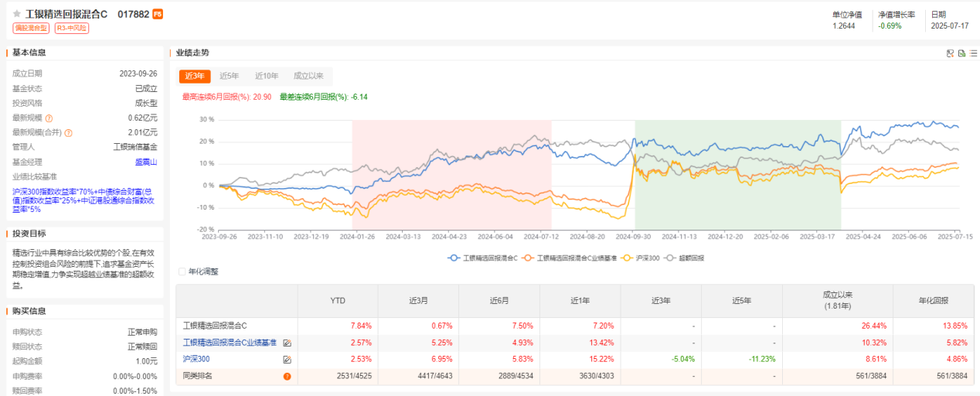Click the R3-中风险 tag
This screenshot has width=980, height=396.
(x=71, y=28)
